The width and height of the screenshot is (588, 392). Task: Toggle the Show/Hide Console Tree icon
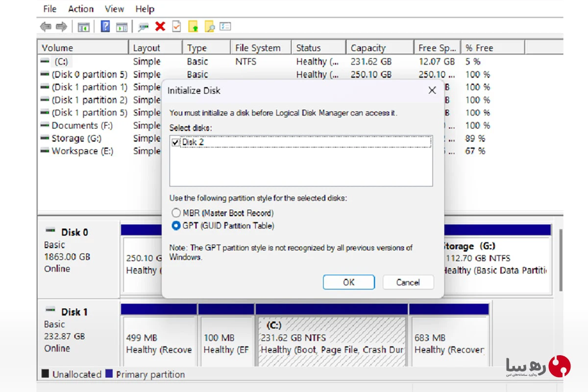(x=83, y=26)
